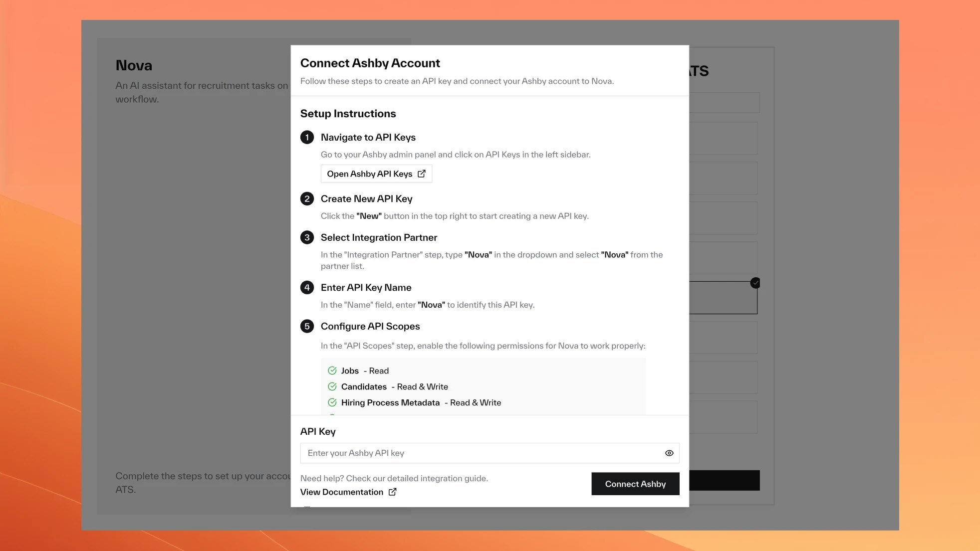The height and width of the screenshot is (551, 980).
Task: Click step 5 circle for Configure API Scopes
Action: [307, 326]
